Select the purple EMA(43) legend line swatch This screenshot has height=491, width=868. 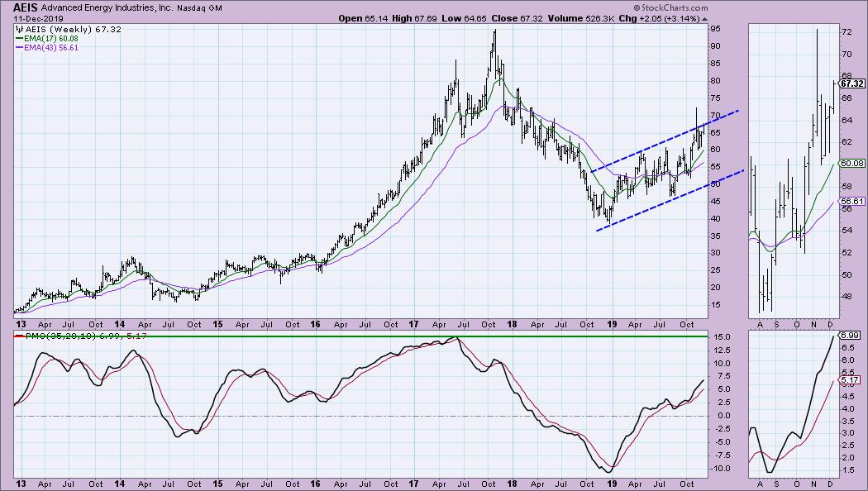[20, 48]
